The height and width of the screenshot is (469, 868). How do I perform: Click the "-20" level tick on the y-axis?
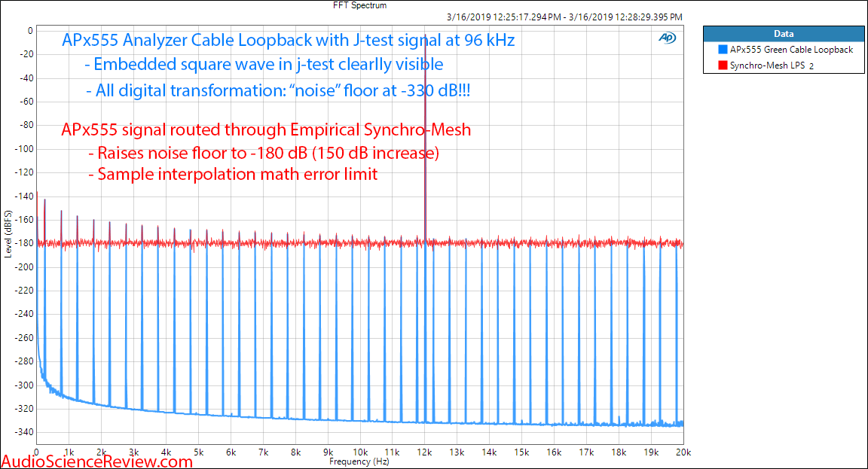click(26, 54)
